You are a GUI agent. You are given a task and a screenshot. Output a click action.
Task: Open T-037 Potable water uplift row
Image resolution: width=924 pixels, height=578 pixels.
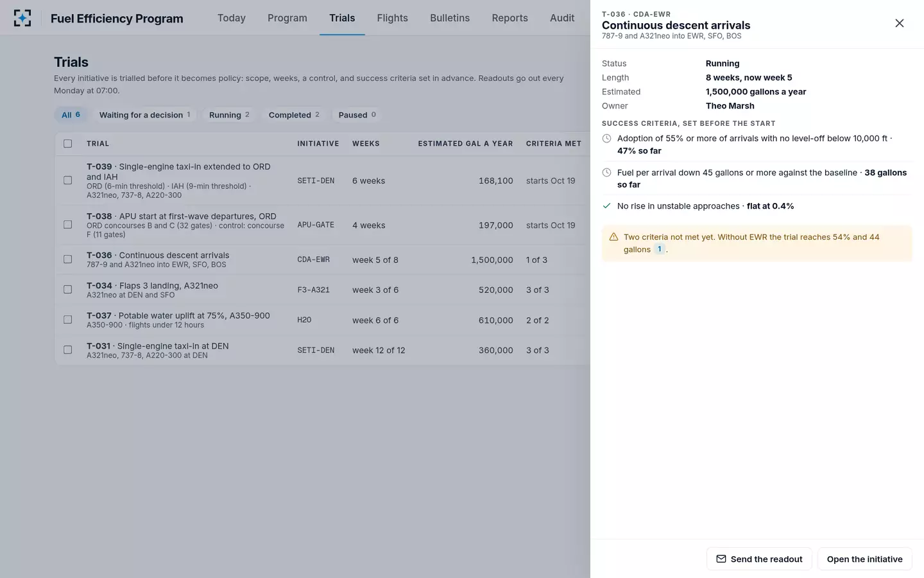(322, 320)
